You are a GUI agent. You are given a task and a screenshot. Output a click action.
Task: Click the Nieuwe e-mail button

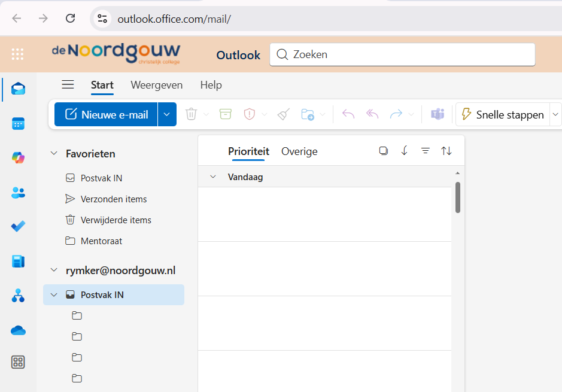pyautogui.click(x=107, y=114)
